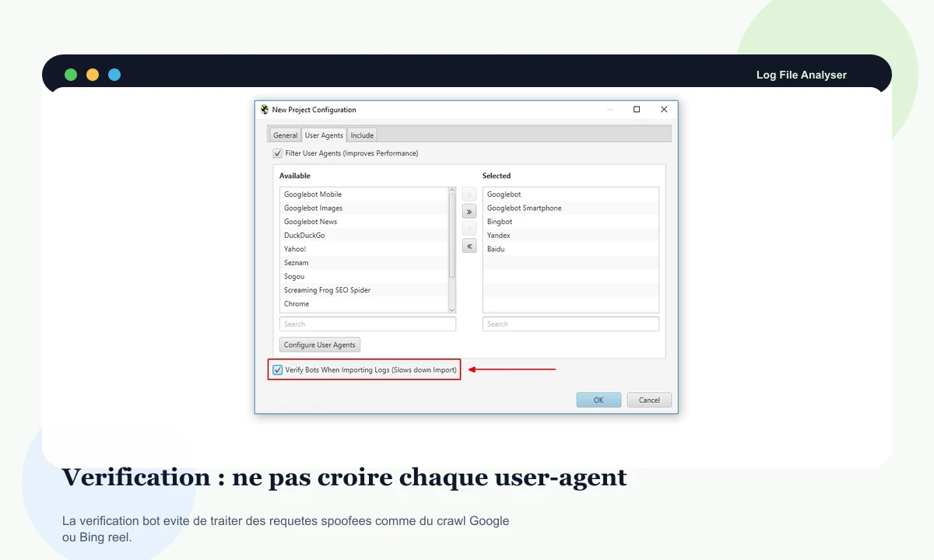Close the New Project Configuration dialog

tap(664, 110)
